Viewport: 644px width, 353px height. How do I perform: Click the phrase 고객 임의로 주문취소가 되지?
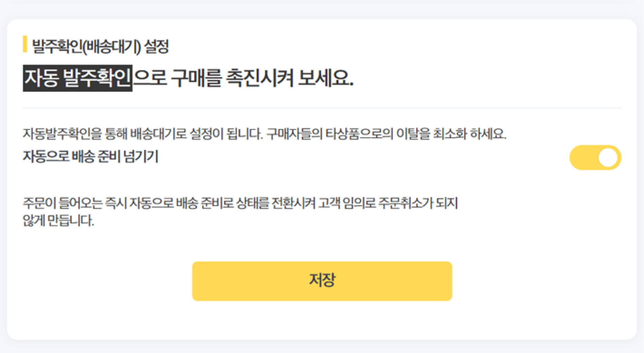point(388,203)
